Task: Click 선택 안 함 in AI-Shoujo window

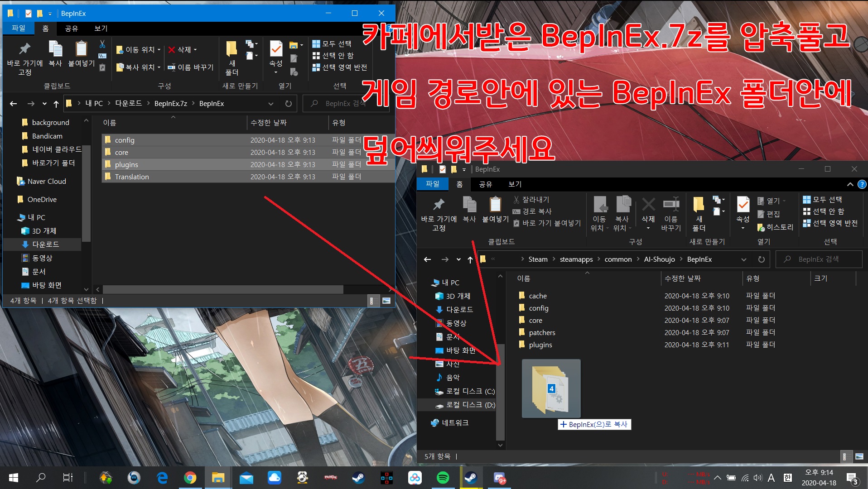Action: [824, 211]
